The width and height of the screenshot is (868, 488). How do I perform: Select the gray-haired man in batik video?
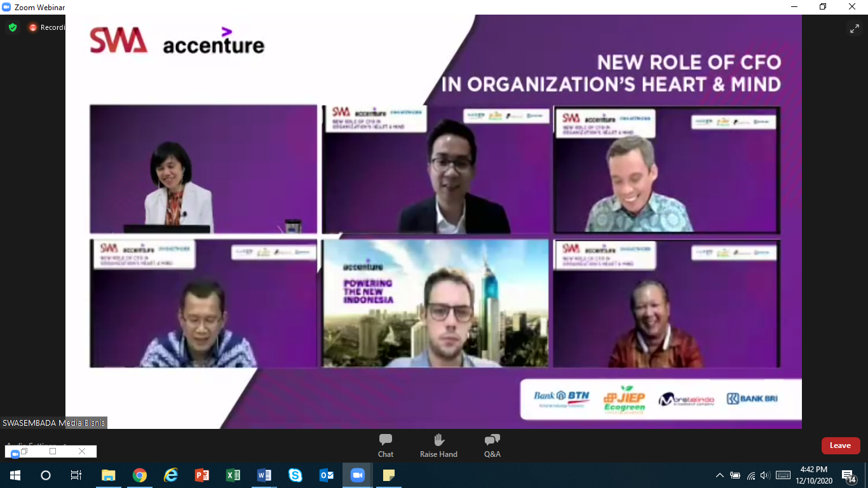[x=667, y=169]
